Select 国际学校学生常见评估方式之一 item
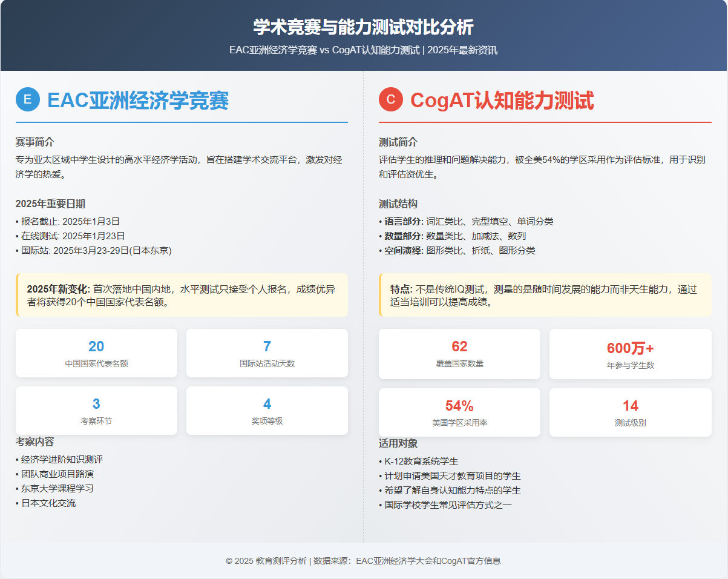 (x=445, y=505)
